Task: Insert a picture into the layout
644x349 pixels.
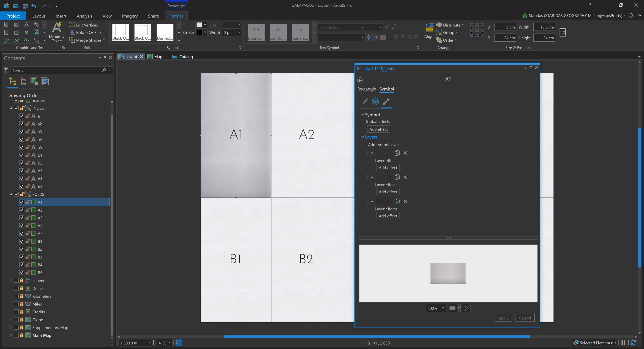Action: [36, 32]
